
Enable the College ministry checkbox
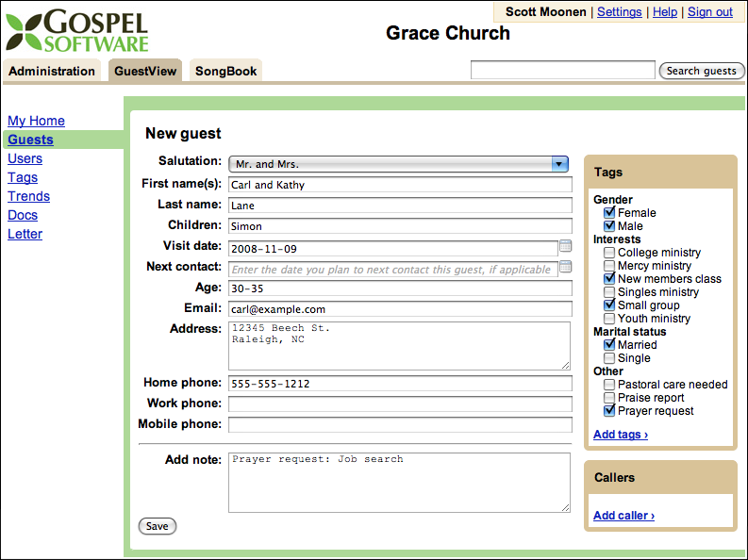click(x=609, y=252)
